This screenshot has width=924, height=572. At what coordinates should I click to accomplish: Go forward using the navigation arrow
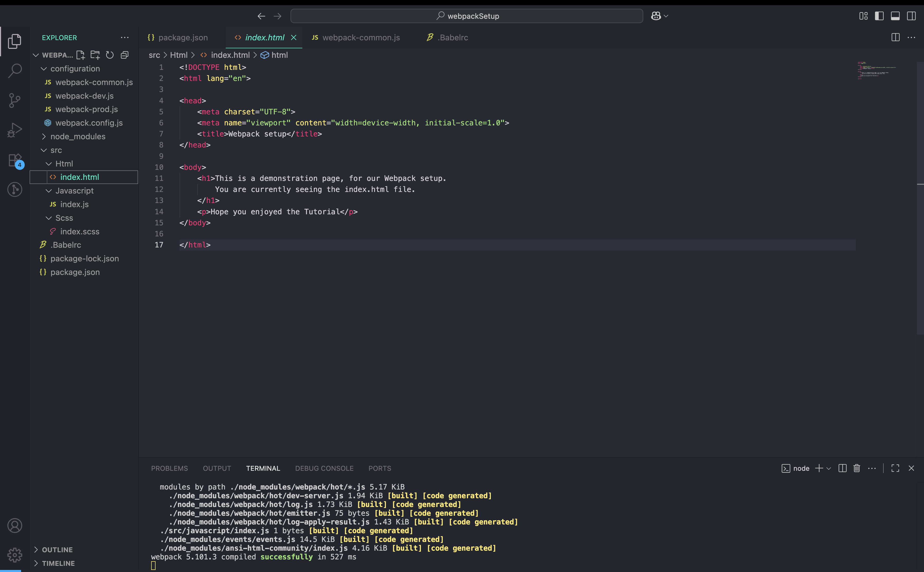click(277, 16)
